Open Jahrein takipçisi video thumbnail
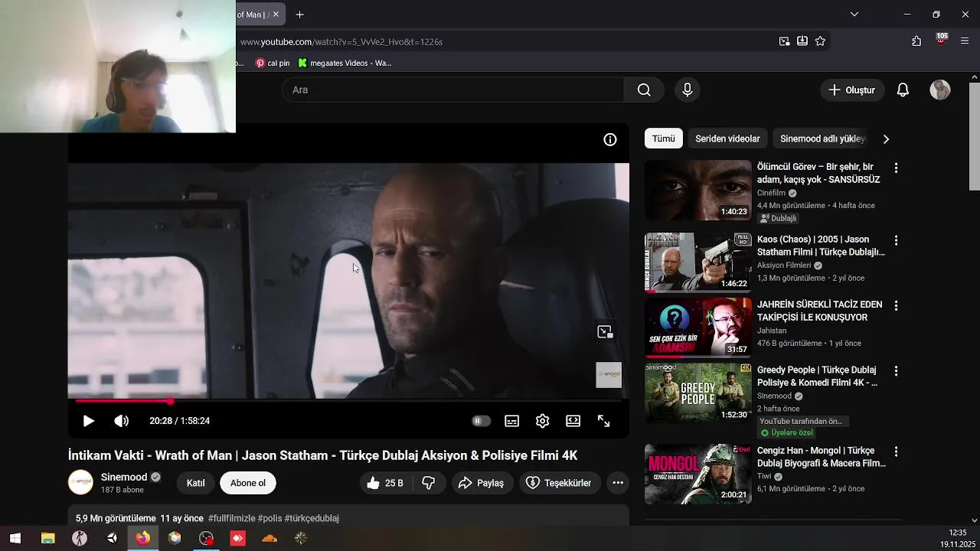The image size is (980, 551). tap(698, 328)
